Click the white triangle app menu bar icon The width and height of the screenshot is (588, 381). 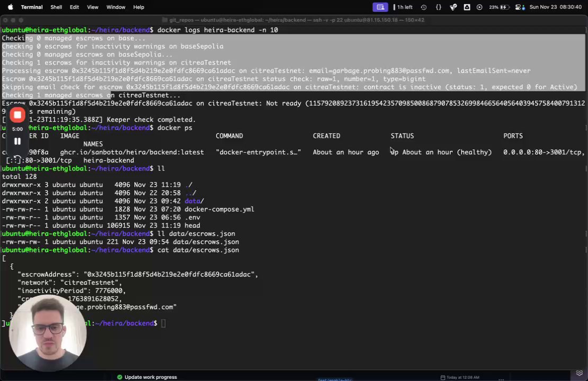pos(467,7)
